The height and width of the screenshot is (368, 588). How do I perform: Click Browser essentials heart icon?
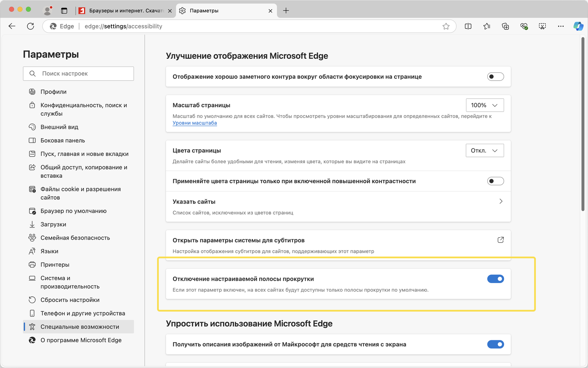click(524, 26)
